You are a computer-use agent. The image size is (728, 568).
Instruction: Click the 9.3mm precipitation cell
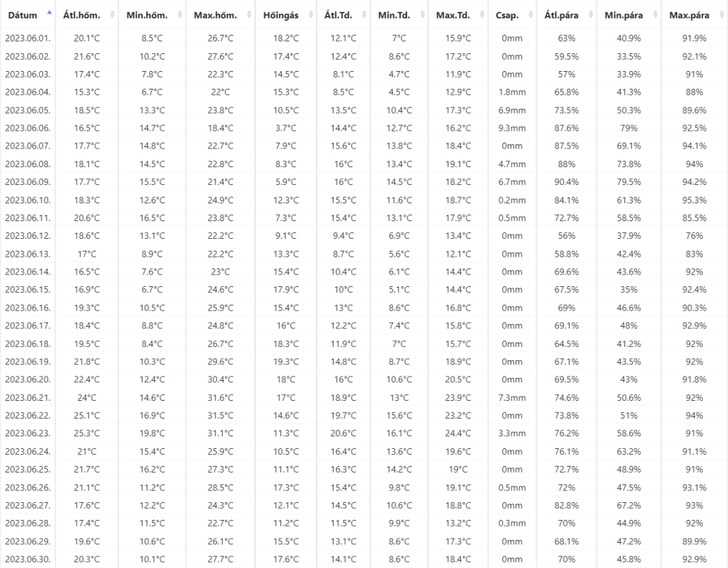pyautogui.click(x=512, y=128)
